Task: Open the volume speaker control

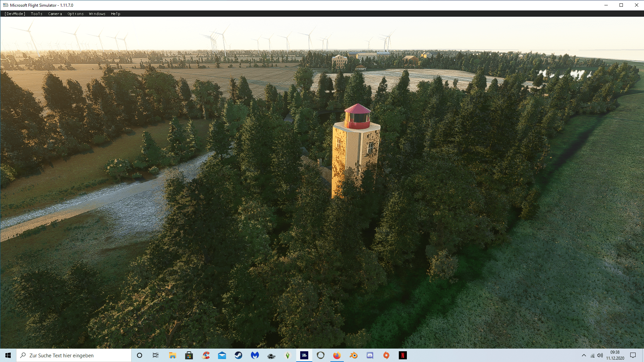Action: pos(600,355)
